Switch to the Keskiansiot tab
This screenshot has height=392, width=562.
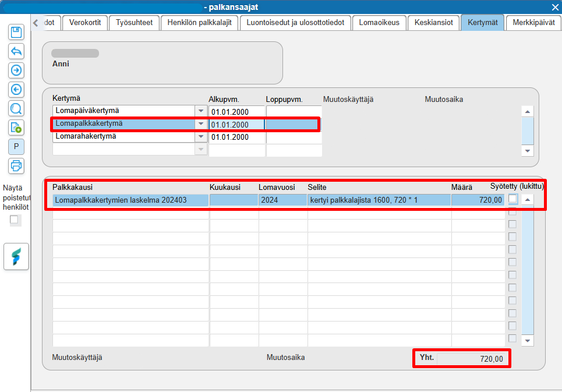[434, 23]
